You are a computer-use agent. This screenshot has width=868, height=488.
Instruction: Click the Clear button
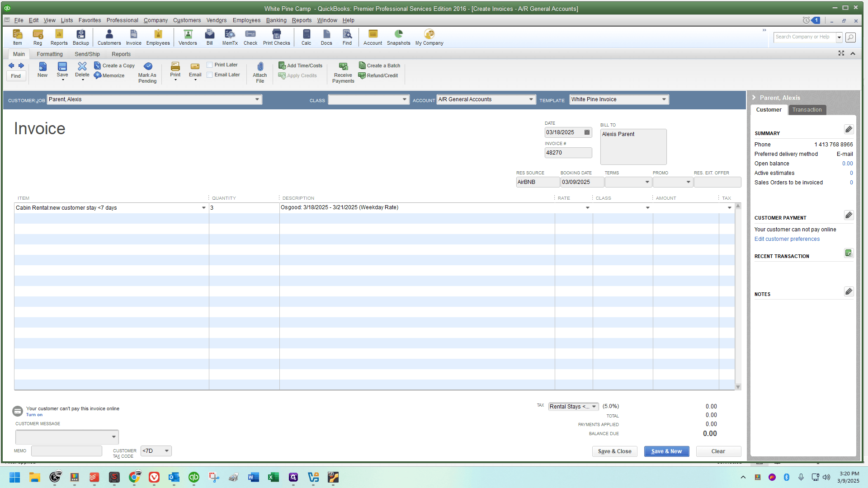coord(718,451)
